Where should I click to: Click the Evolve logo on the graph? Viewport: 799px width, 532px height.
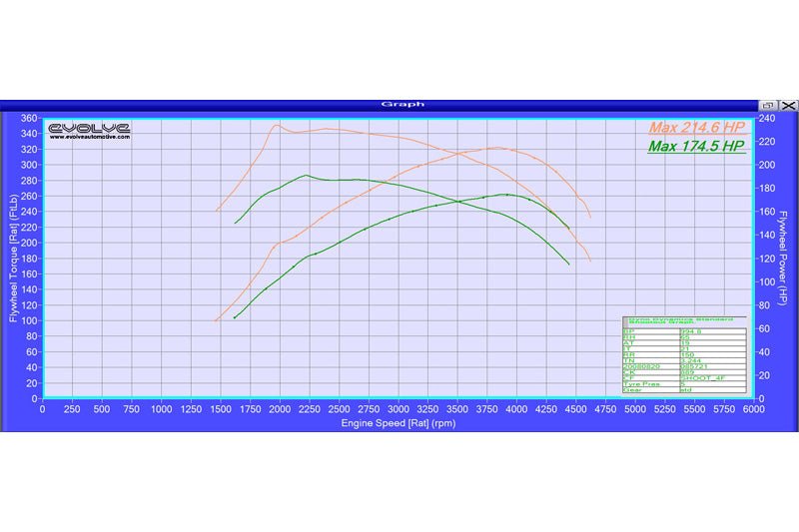point(89,128)
